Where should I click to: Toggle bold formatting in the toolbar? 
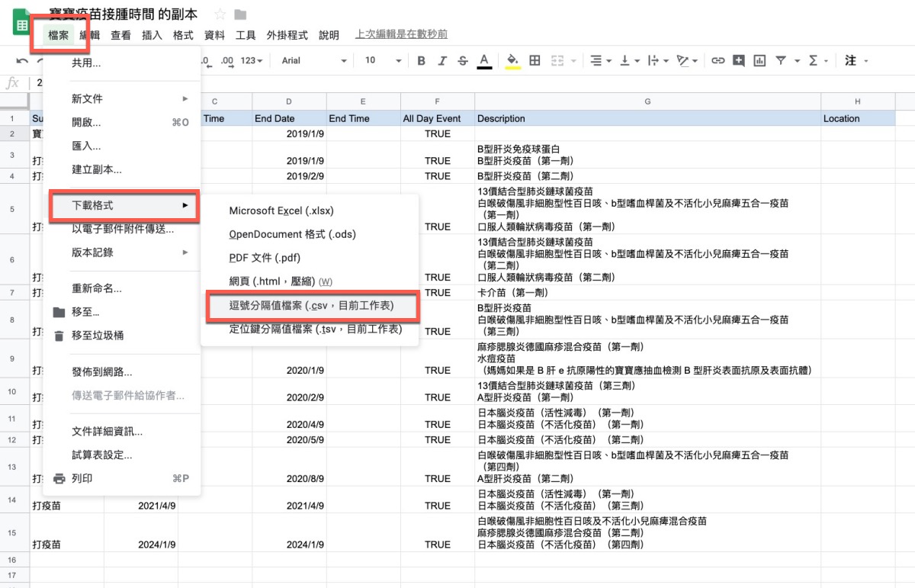[x=420, y=61]
